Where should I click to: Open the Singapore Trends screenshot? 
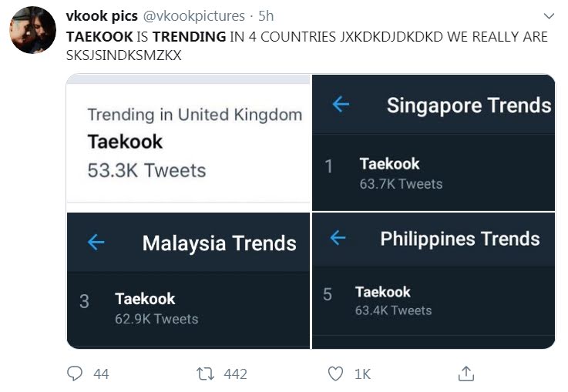click(x=433, y=142)
